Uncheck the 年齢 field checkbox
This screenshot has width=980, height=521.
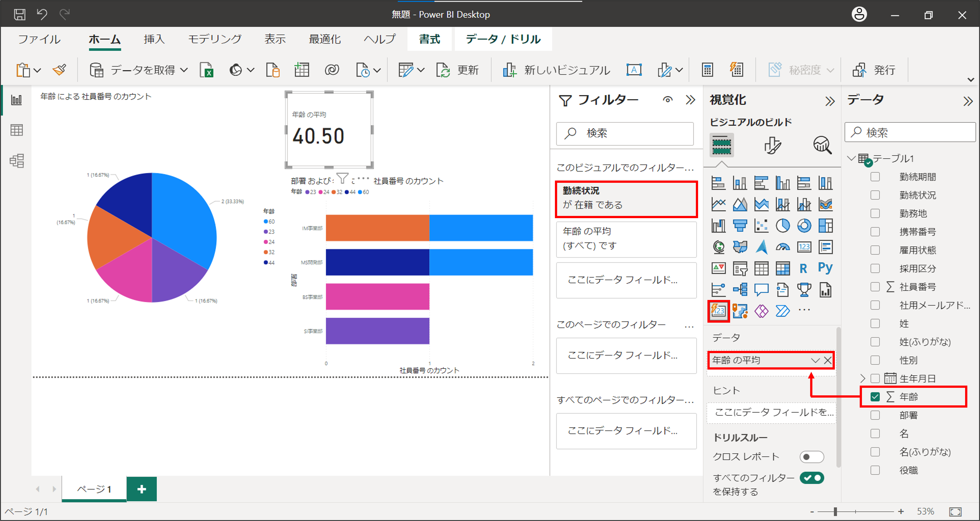875,397
